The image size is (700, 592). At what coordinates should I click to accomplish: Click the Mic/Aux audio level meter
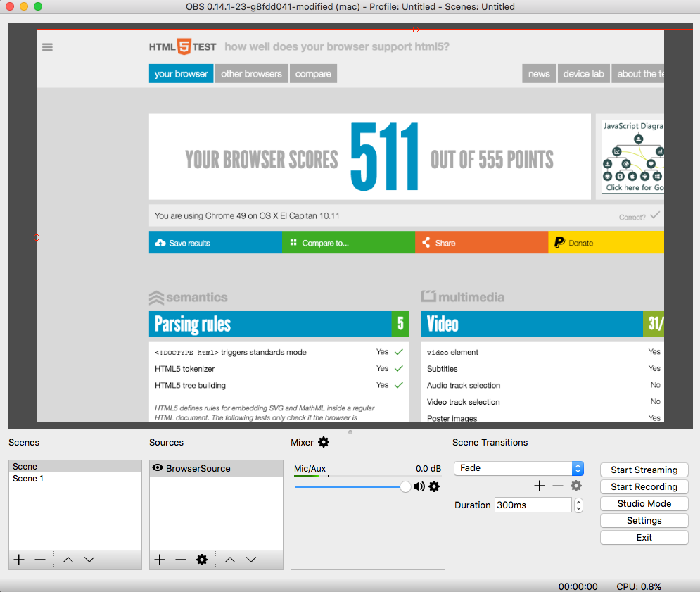[367, 477]
